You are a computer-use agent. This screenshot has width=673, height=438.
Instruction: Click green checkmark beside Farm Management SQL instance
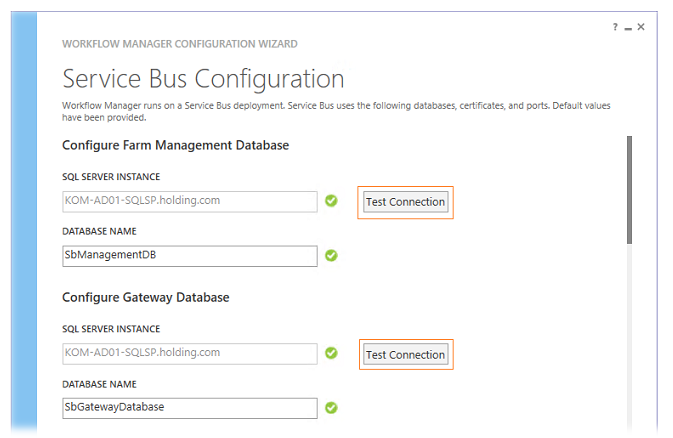(x=331, y=201)
